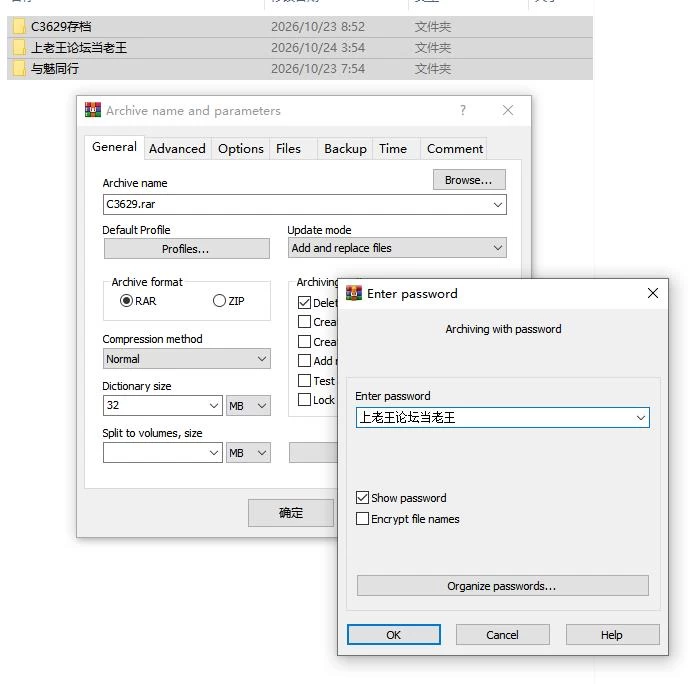Switch to the General tab

[x=114, y=147]
